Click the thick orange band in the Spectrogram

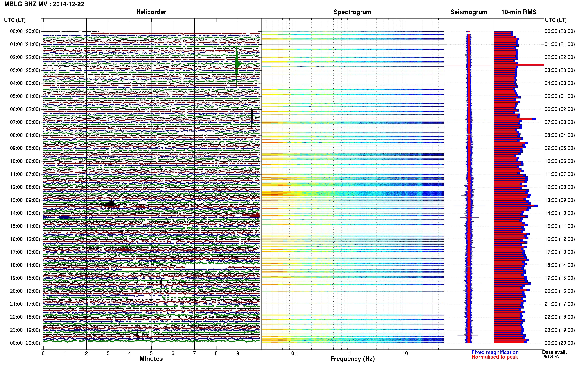pos(352,194)
